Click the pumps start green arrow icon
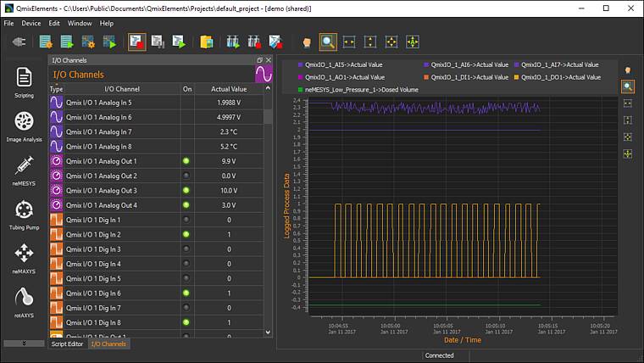The width and height of the screenshot is (644, 363). click(233, 42)
